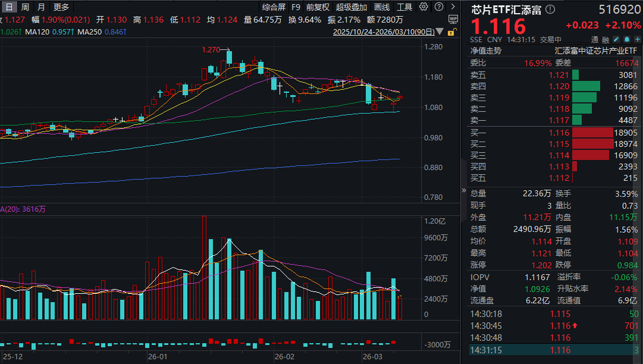Click the info icon beside 芯片ETF汇添富
The image size is (643, 364).
coord(550,9)
